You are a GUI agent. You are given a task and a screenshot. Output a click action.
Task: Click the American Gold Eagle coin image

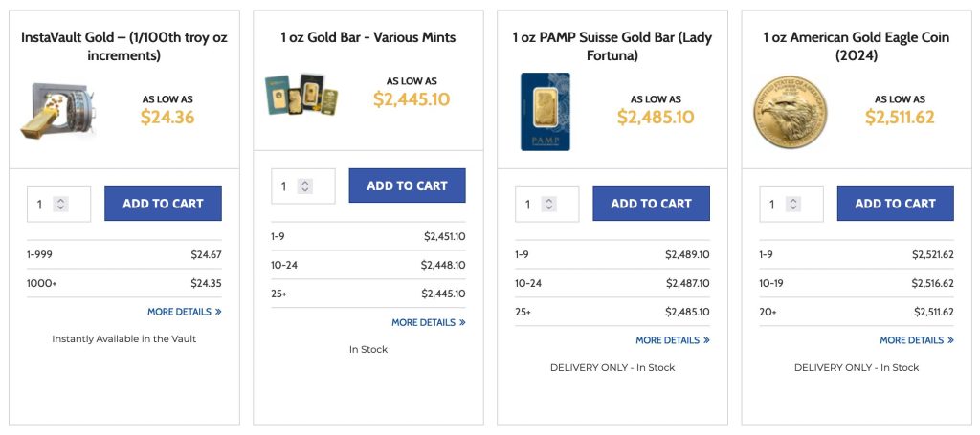(789, 112)
